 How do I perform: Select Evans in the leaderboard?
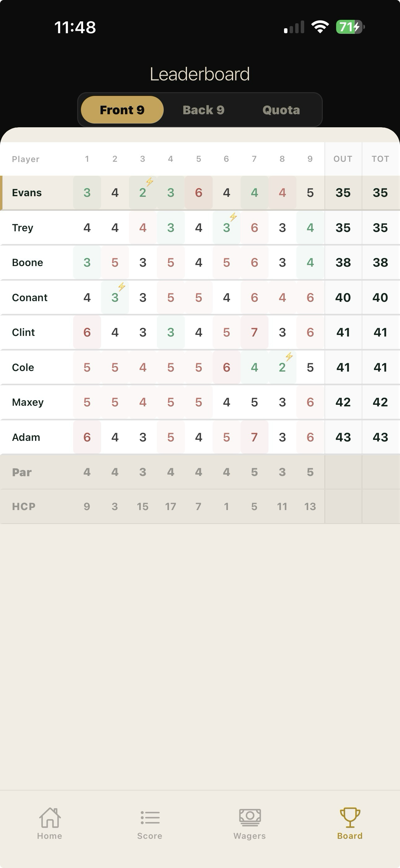27,192
